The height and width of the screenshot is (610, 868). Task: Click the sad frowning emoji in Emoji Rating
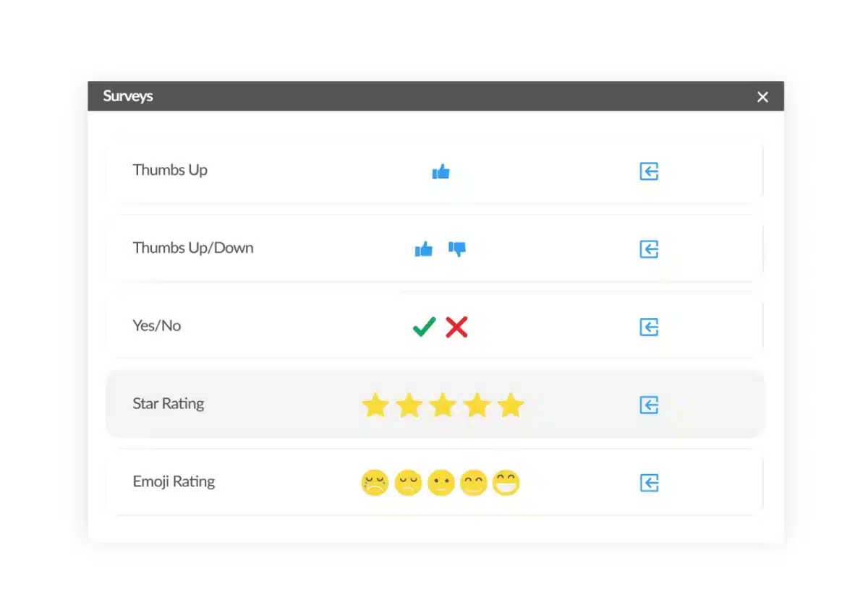pyautogui.click(x=408, y=483)
